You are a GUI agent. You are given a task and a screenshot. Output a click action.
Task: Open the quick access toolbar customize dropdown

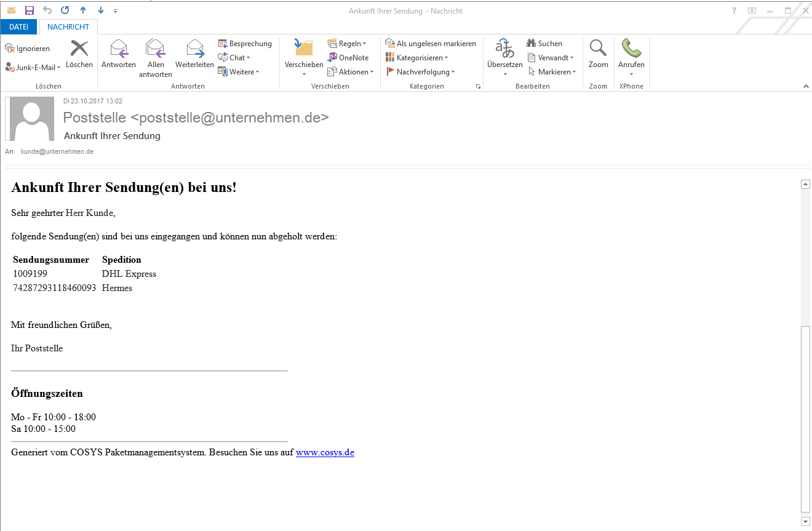116,11
